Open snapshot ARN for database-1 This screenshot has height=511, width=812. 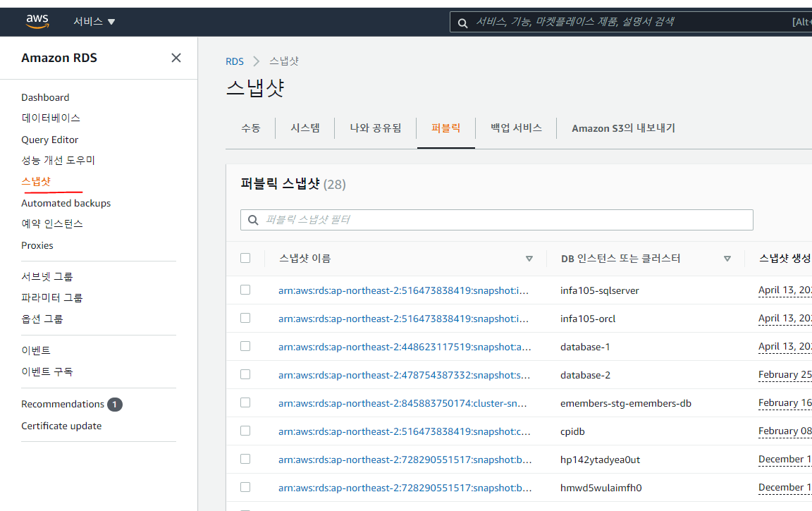[405, 347]
